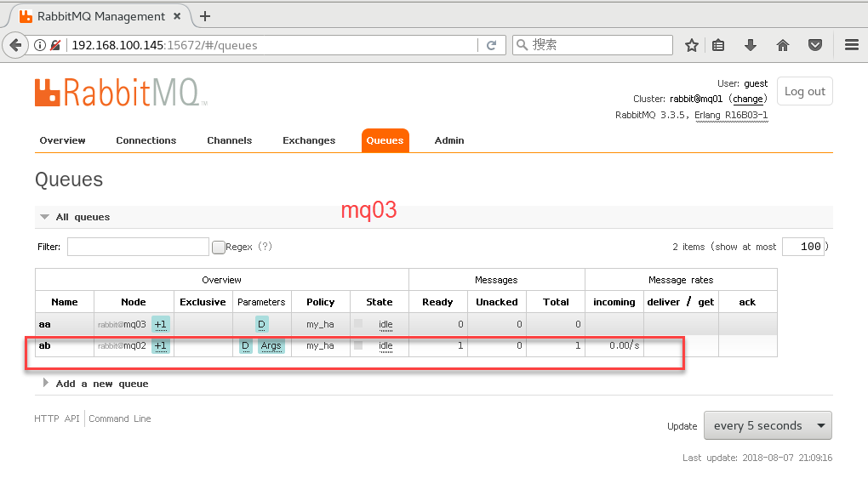Open the bookmarks list icon
868x484 pixels.
[718, 45]
